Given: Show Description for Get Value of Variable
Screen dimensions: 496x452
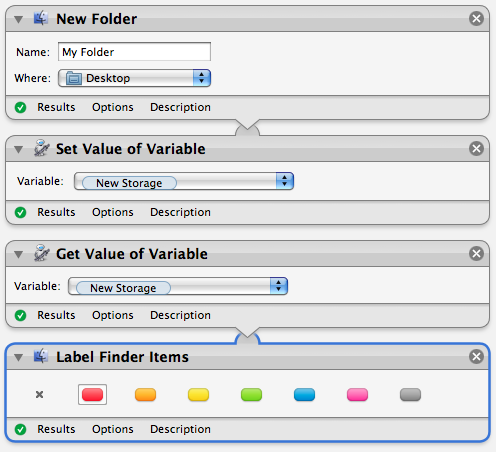Looking at the screenshot, I should (x=180, y=315).
